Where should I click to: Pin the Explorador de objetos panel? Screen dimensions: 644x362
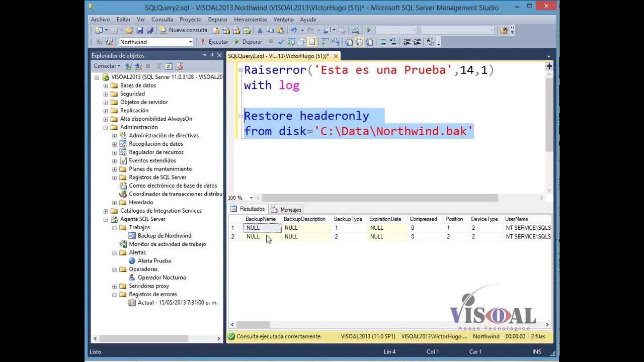click(212, 55)
